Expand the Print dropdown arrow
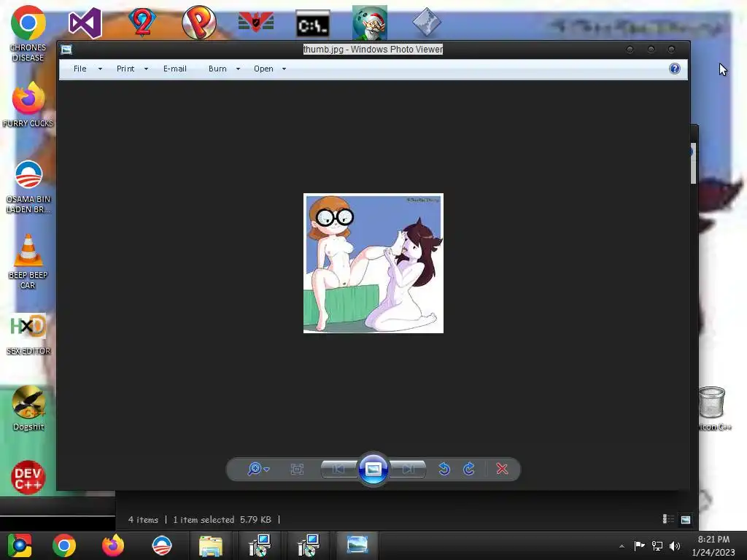Viewport: 747px width, 560px height. click(x=146, y=69)
